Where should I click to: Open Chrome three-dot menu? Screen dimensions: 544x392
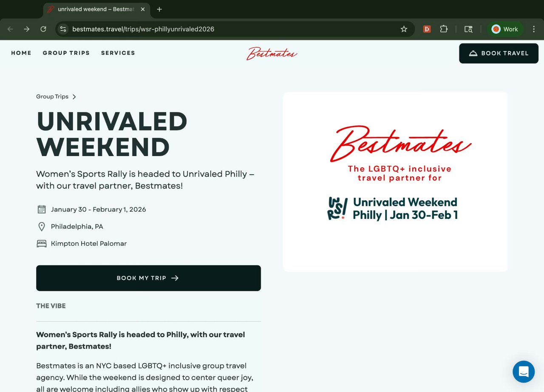[x=534, y=29]
